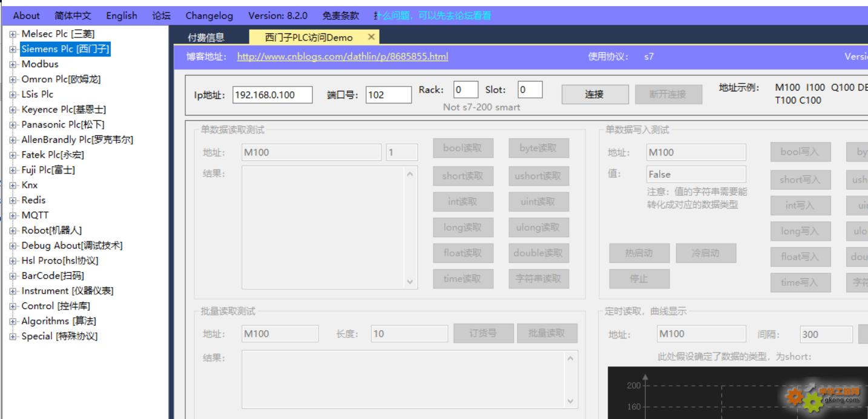Click the short读取 button
Image resolution: width=868 pixels, height=419 pixels.
point(463,176)
